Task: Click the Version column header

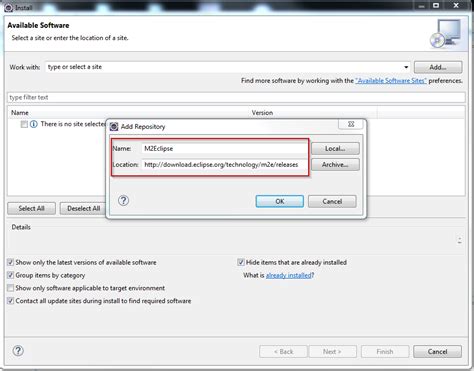Action: [314, 113]
